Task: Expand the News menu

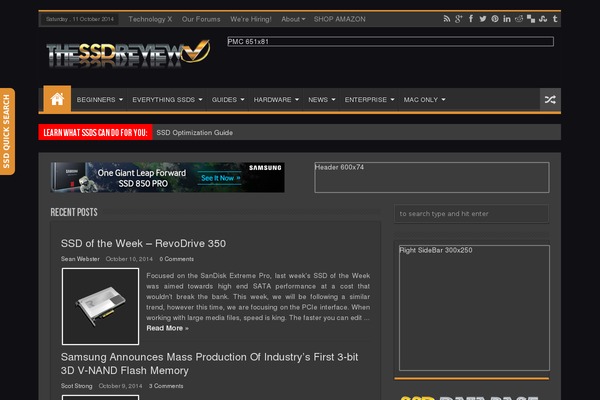Action: (321, 100)
